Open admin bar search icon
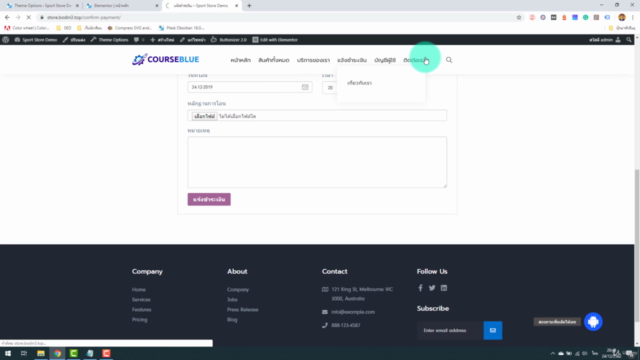Viewport: 640px width, 360px height. tap(629, 40)
